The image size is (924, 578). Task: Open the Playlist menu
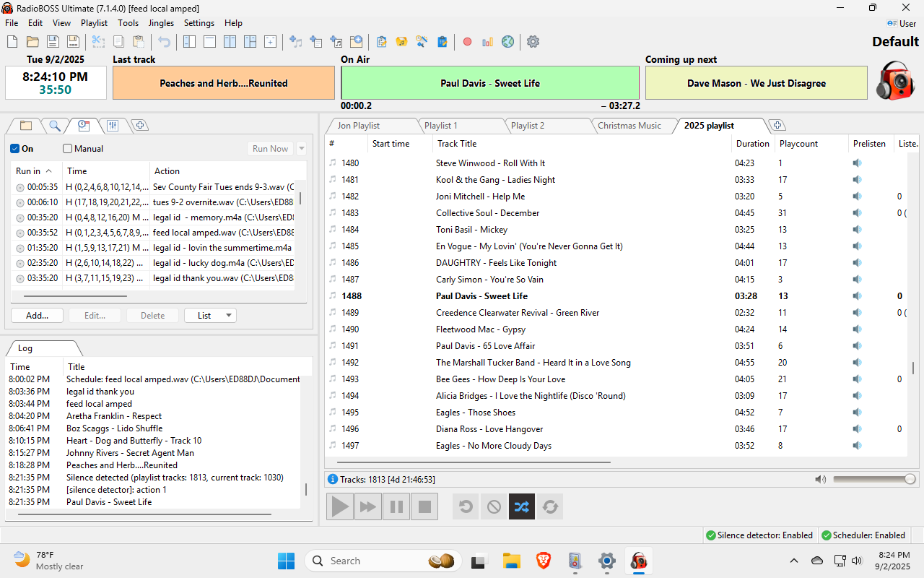(x=95, y=23)
